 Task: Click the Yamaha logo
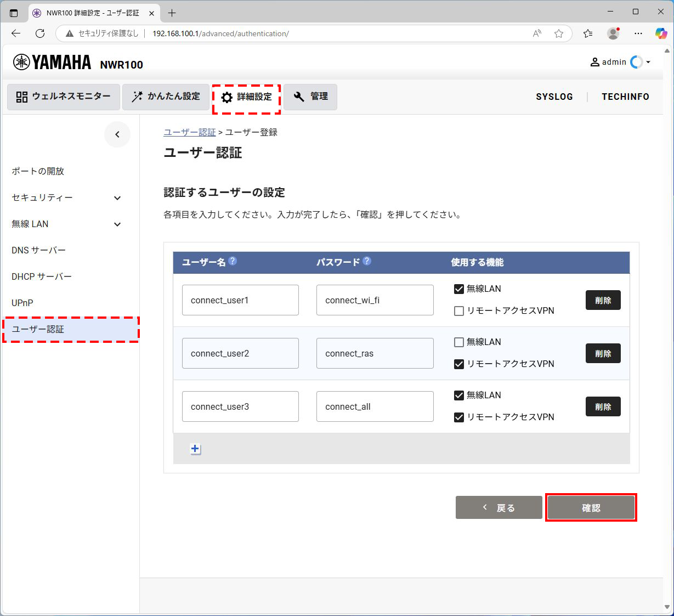(x=52, y=62)
